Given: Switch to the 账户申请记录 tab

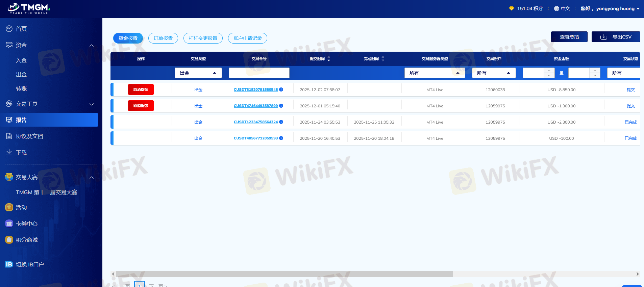Looking at the screenshot, I should click(248, 38).
